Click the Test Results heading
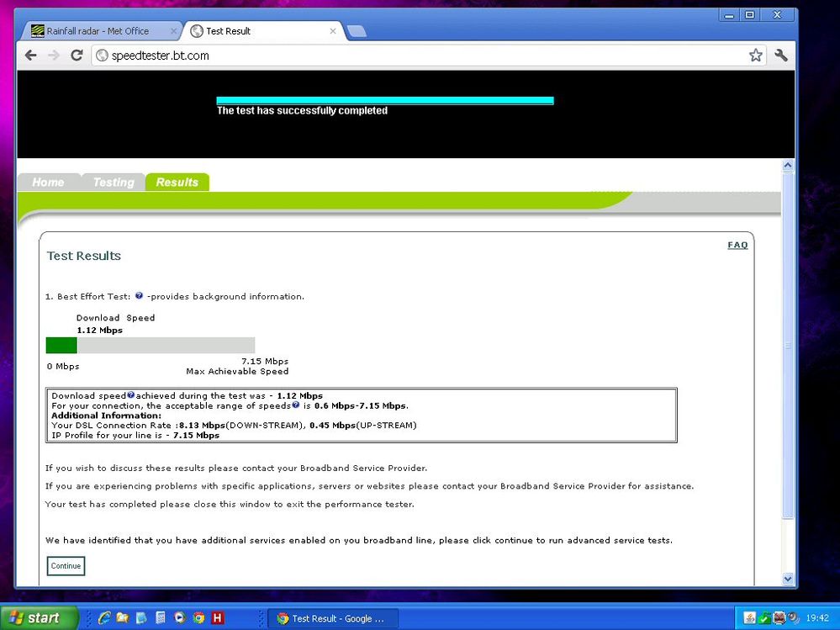This screenshot has height=630, width=840. 84,256
